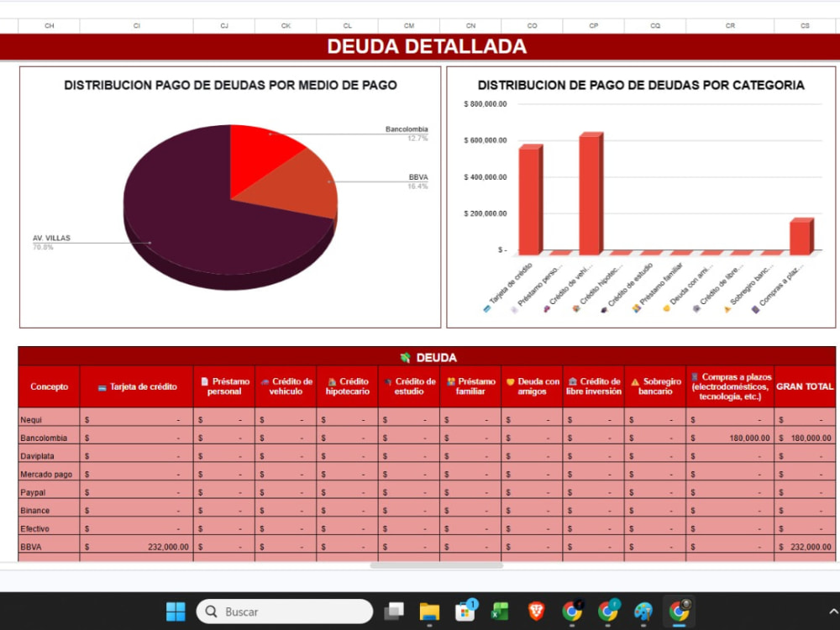Click the Buscar taskbar search box
This screenshot has height=630, width=840.
(x=285, y=612)
